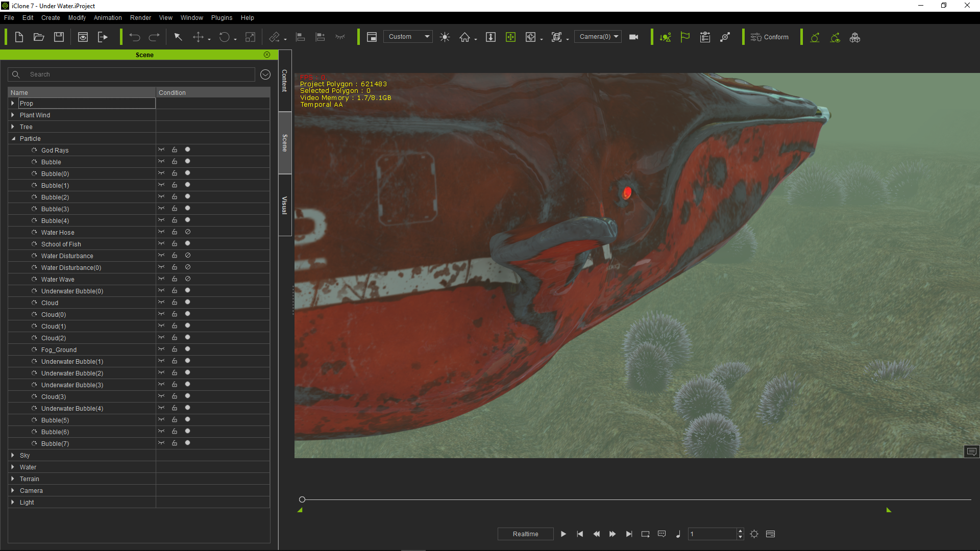980x551 pixels.
Task: Undo the last action
Action: coord(135,37)
